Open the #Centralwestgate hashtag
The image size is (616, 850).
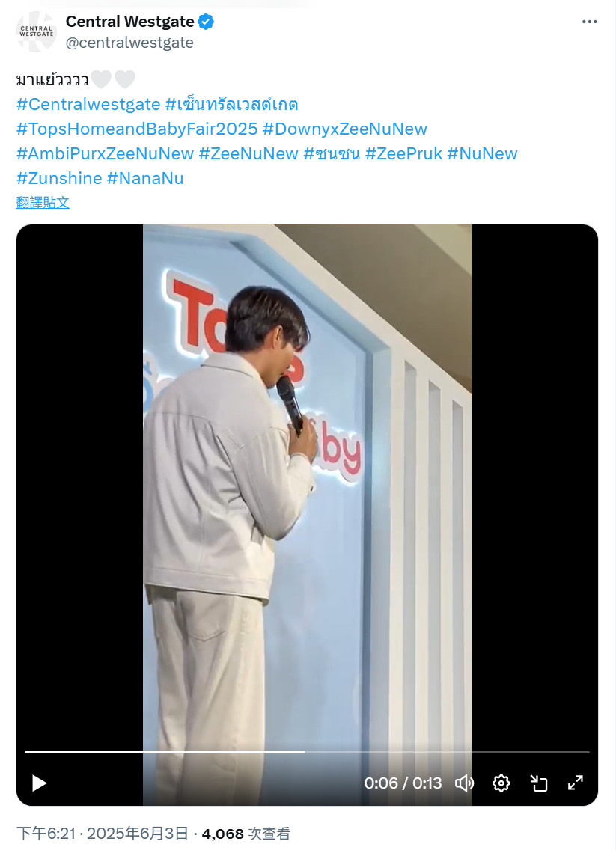tap(88, 104)
